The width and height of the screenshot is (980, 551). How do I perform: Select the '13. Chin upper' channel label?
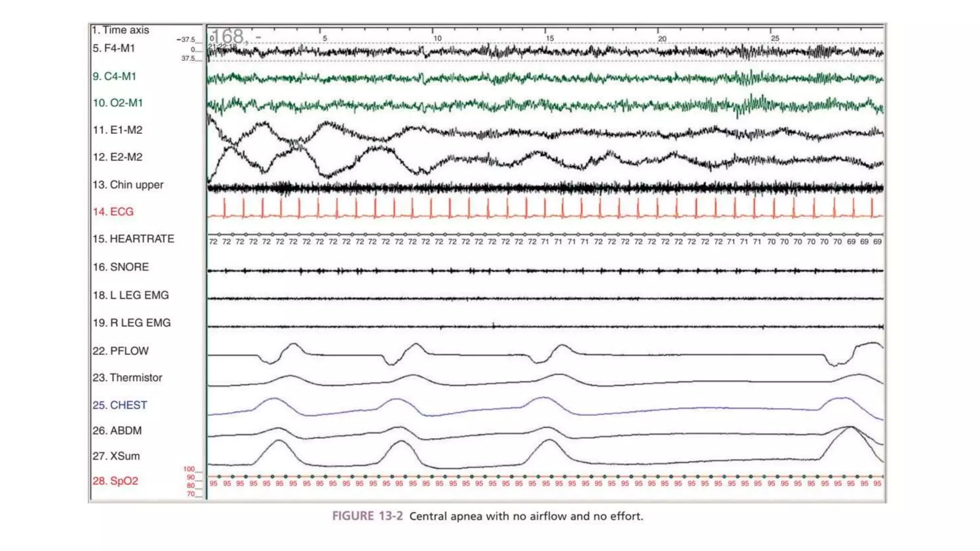(128, 185)
